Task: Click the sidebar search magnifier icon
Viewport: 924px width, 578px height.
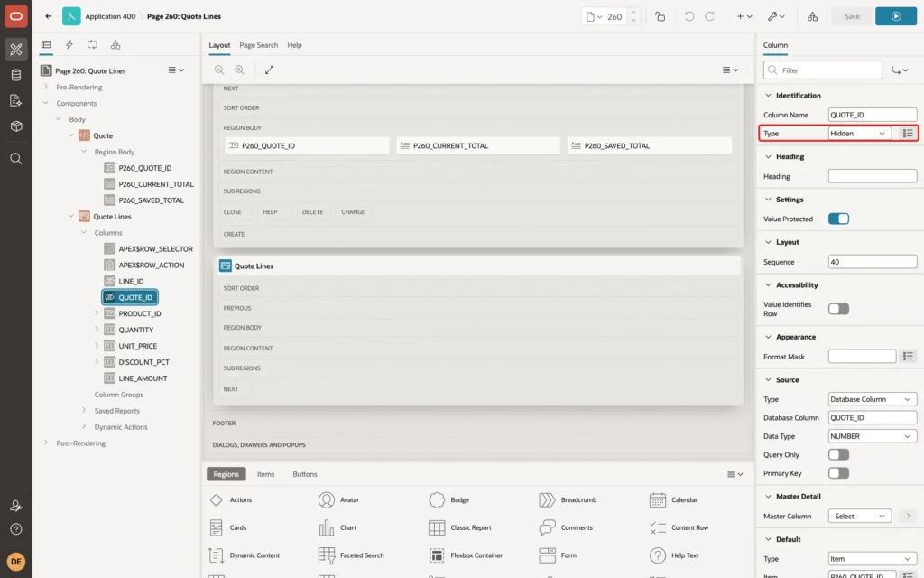Action: (x=16, y=158)
